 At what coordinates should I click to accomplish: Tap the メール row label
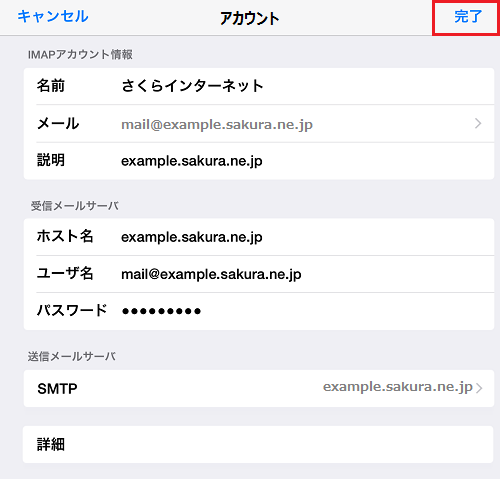58,124
